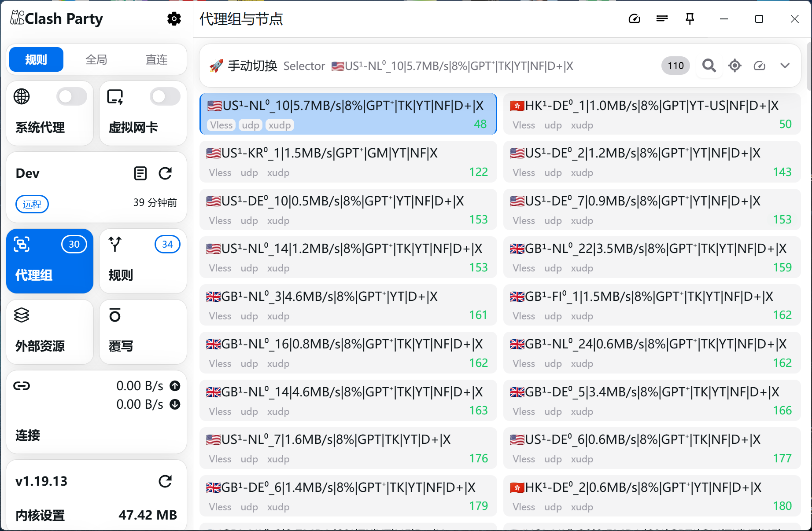The height and width of the screenshot is (531, 812).
Task: Click the vertical scrollbar of the node list
Action: pyautogui.click(x=809, y=66)
